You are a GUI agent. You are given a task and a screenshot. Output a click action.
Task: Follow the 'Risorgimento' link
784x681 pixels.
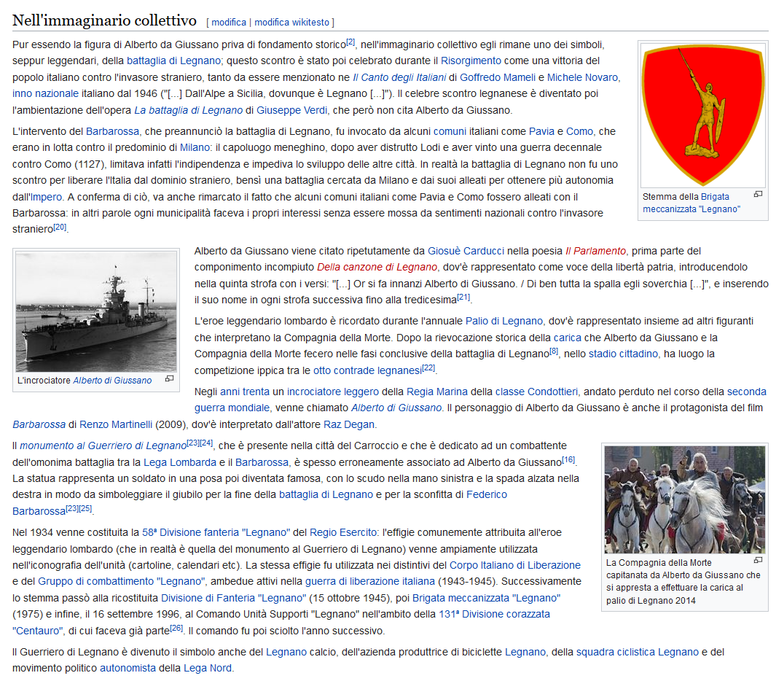[471, 61]
